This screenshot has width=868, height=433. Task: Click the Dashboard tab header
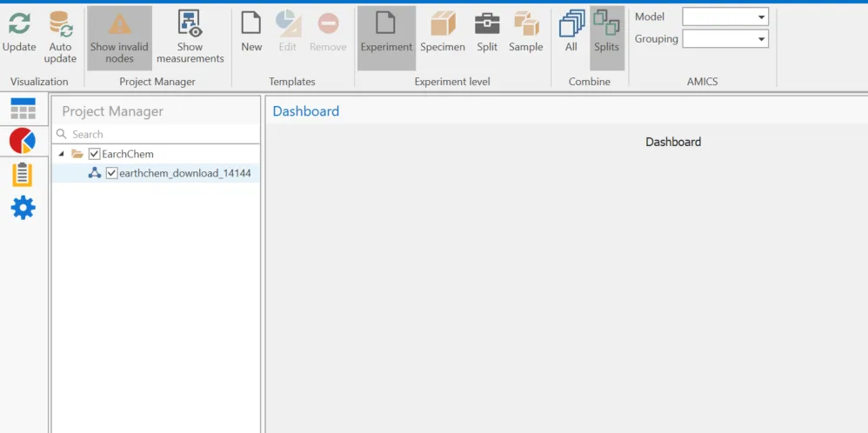coord(306,111)
